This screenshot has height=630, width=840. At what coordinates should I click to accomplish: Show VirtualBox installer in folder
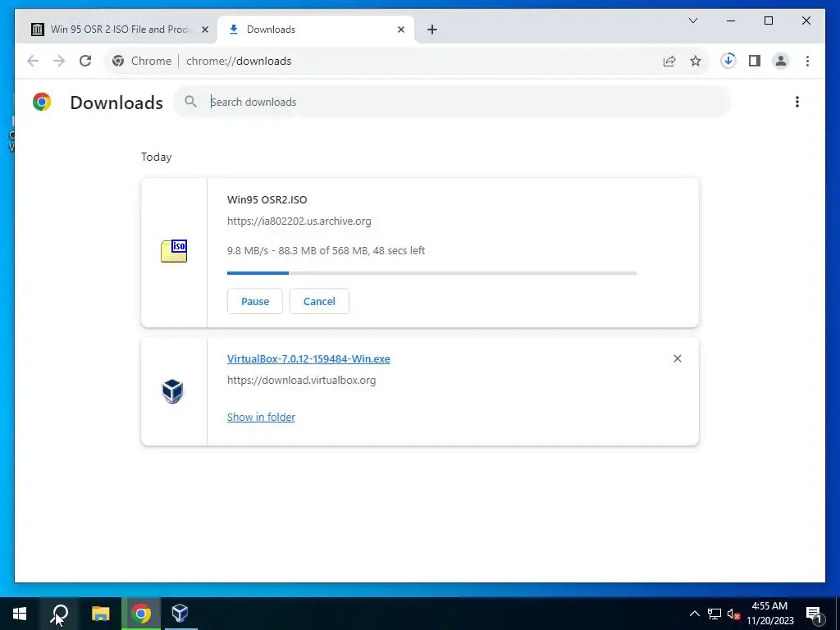point(261,417)
